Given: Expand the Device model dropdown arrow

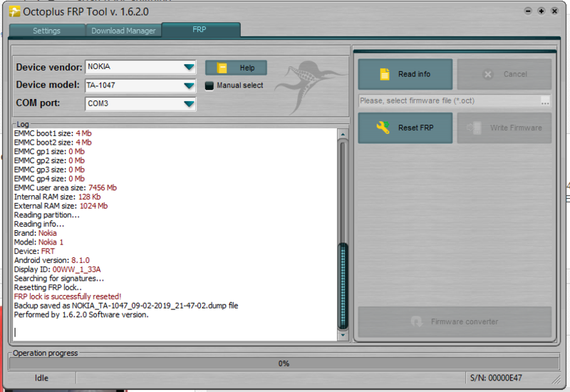Looking at the screenshot, I should coord(189,86).
